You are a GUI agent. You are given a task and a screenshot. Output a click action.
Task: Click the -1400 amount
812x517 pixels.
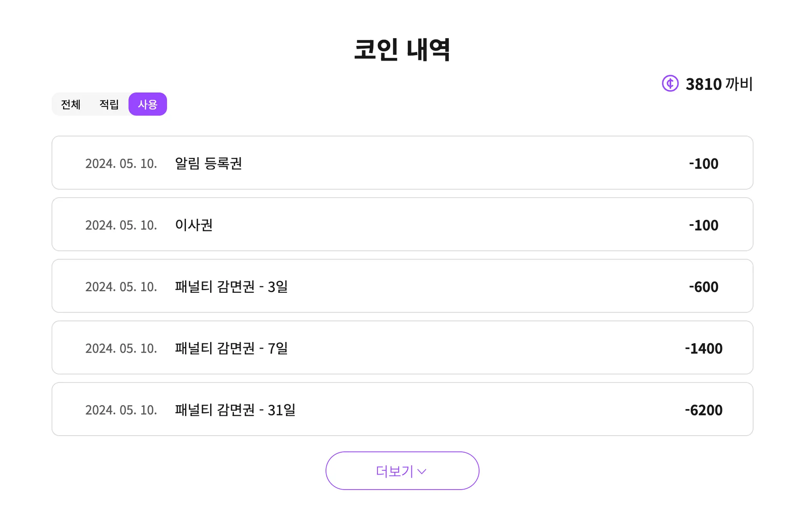click(703, 348)
